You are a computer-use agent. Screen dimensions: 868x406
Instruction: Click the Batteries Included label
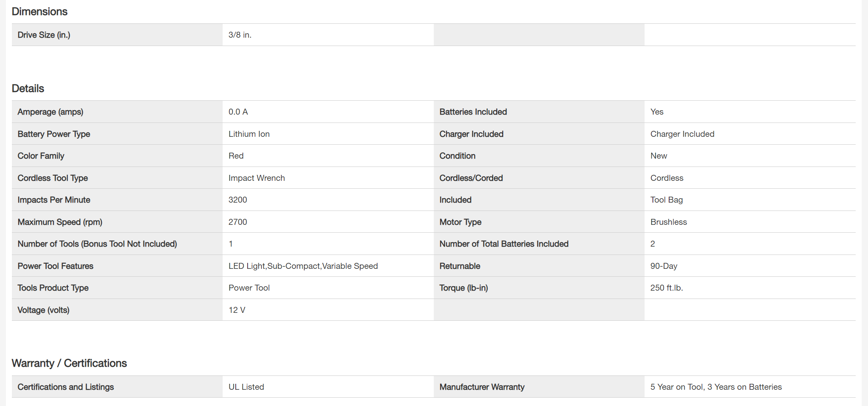pos(473,112)
